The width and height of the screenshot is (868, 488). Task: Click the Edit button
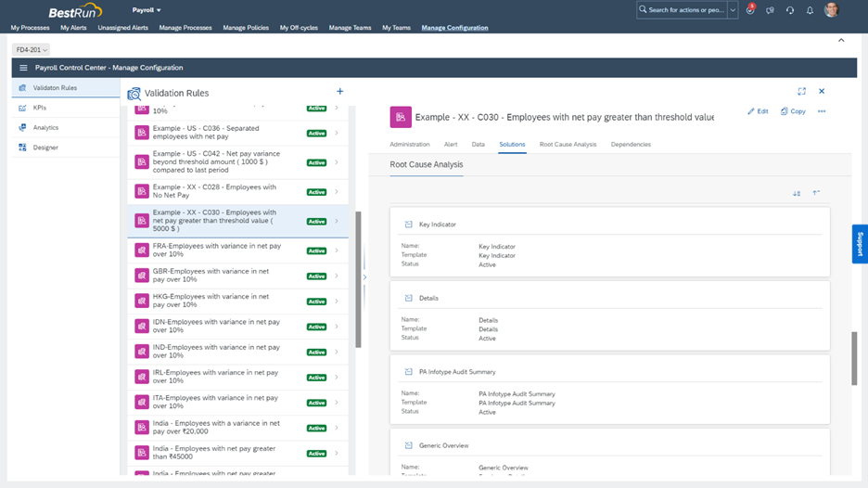coord(758,111)
